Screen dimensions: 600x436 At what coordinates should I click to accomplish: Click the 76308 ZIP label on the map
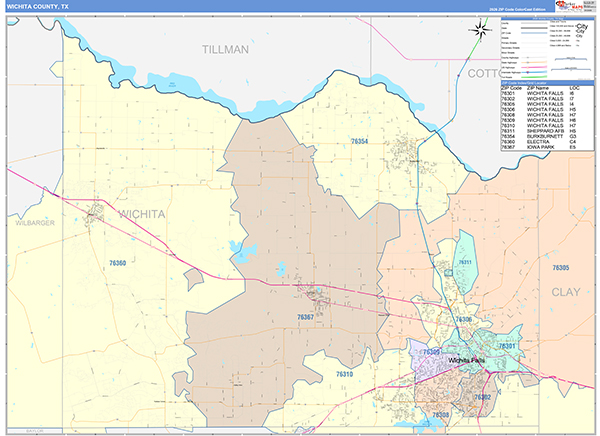[440, 415]
